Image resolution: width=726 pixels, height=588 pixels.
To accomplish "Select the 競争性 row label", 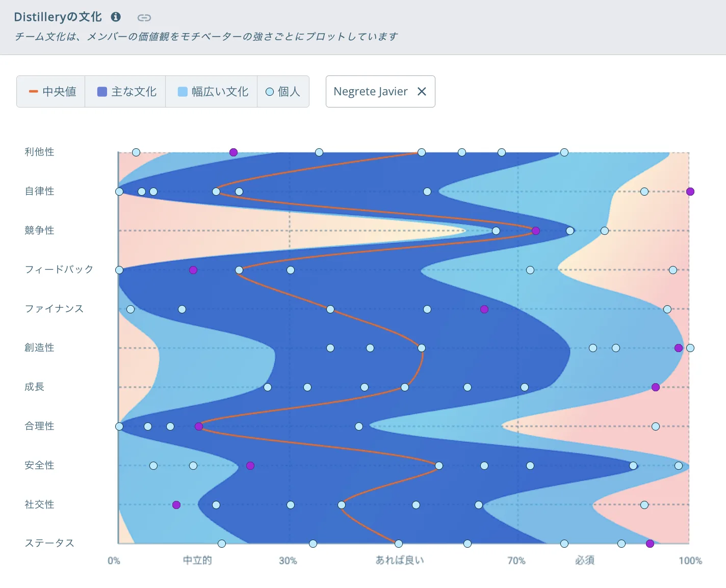I will coord(39,230).
